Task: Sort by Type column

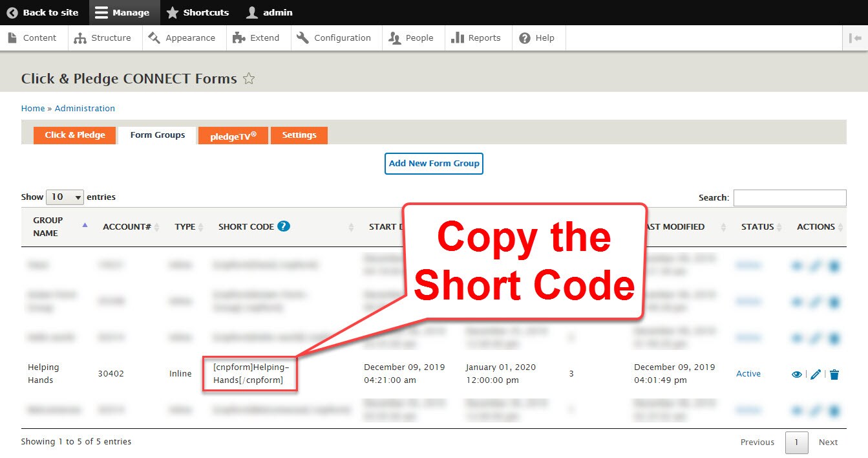Action: pyautogui.click(x=189, y=227)
